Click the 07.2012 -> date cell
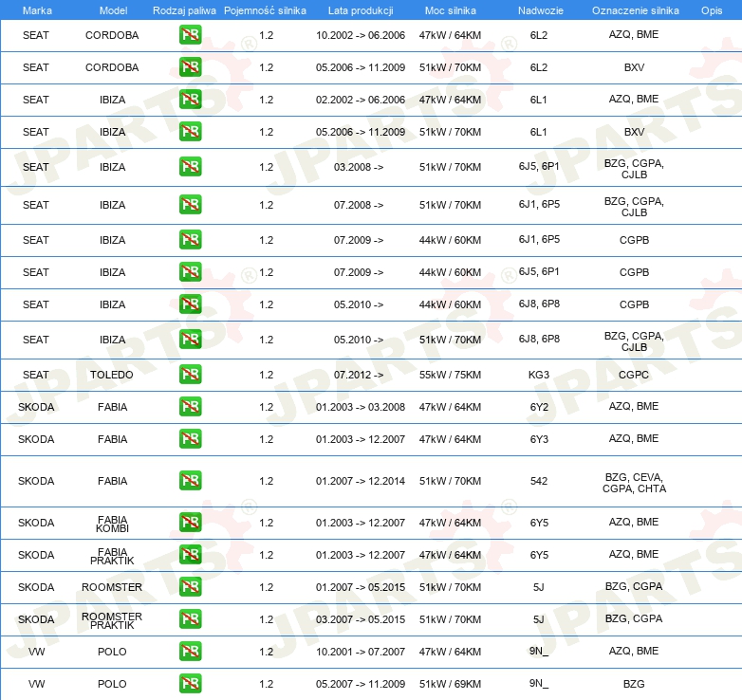 tap(359, 375)
